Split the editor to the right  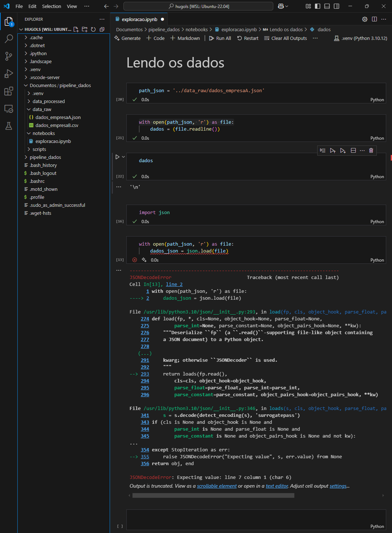point(374,19)
